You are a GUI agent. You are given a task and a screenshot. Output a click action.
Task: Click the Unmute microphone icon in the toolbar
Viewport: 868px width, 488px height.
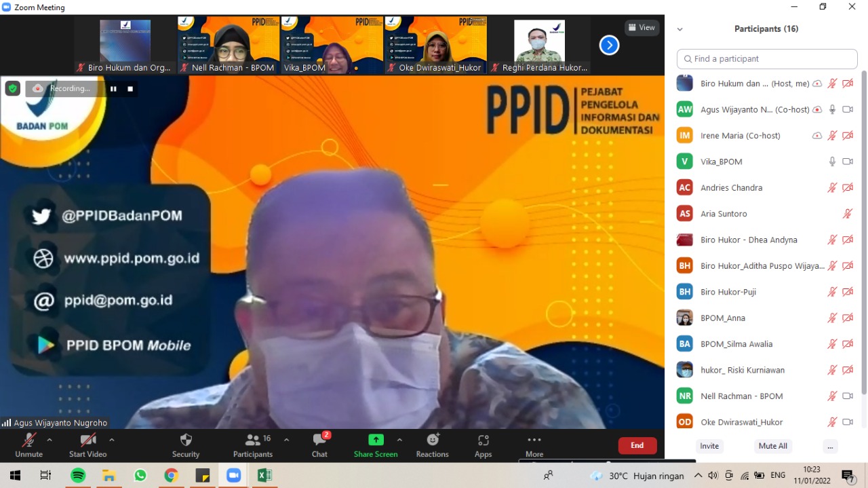[28, 440]
